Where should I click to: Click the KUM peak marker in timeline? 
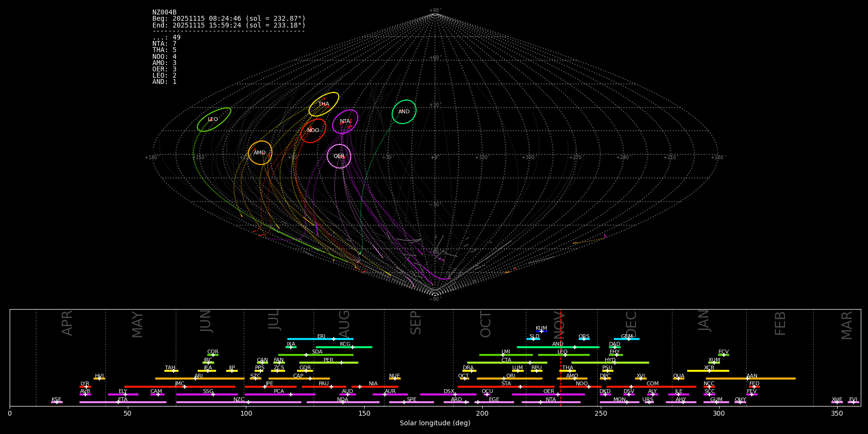[x=541, y=331]
